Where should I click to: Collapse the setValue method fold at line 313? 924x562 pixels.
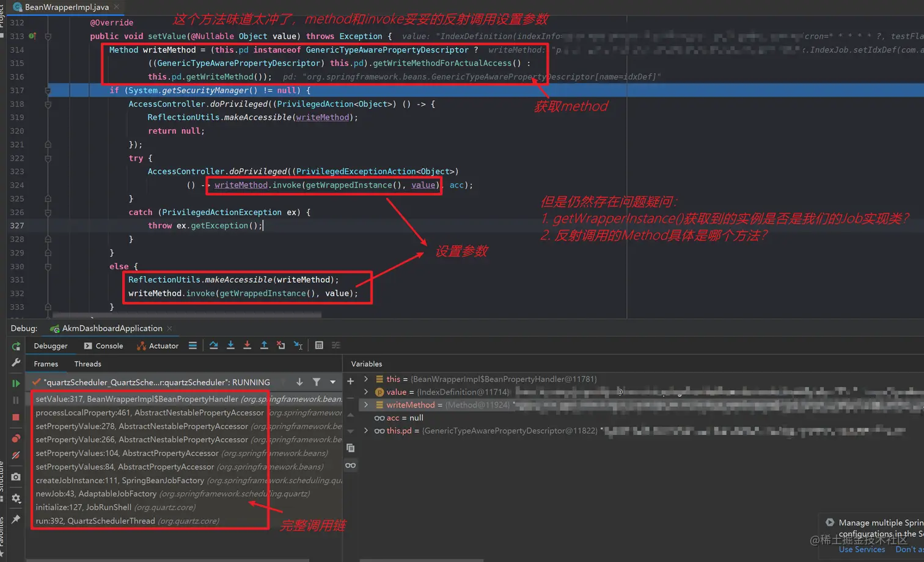[48, 36]
